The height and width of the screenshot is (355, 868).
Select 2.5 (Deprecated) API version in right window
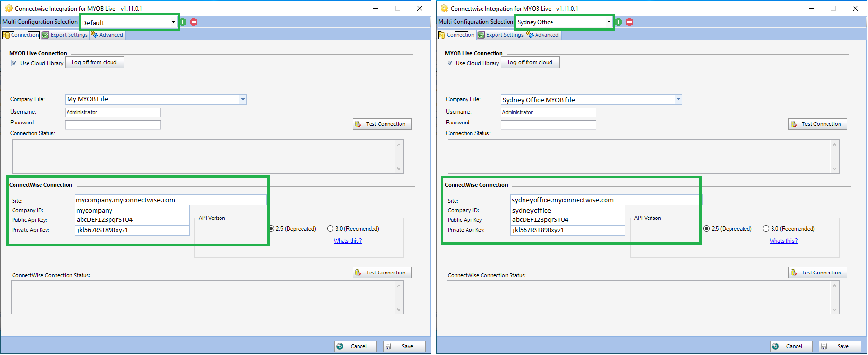click(x=707, y=229)
